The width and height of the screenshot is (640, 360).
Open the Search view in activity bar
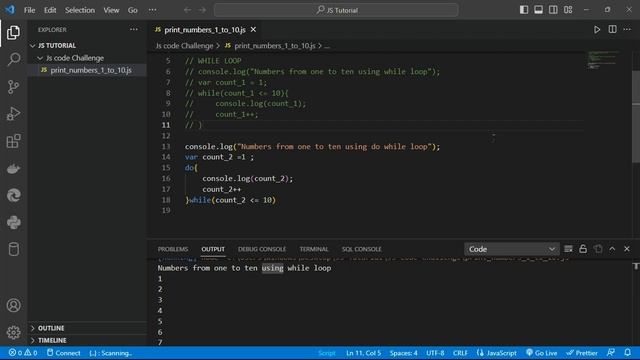13,60
